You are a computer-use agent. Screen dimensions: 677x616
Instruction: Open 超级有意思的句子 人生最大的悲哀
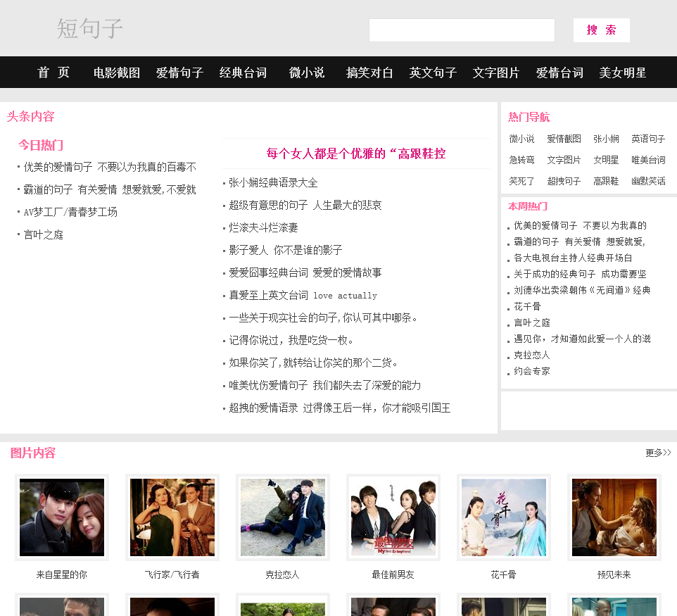click(305, 205)
